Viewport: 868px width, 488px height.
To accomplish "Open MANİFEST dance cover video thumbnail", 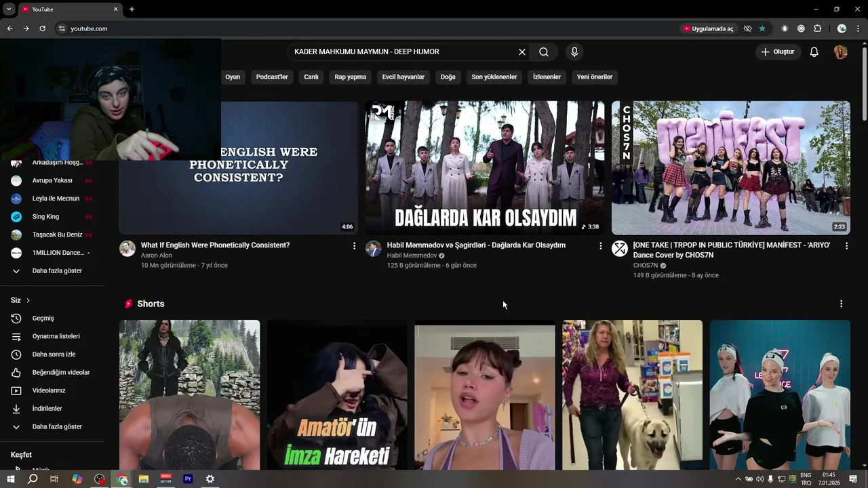I will tap(731, 168).
